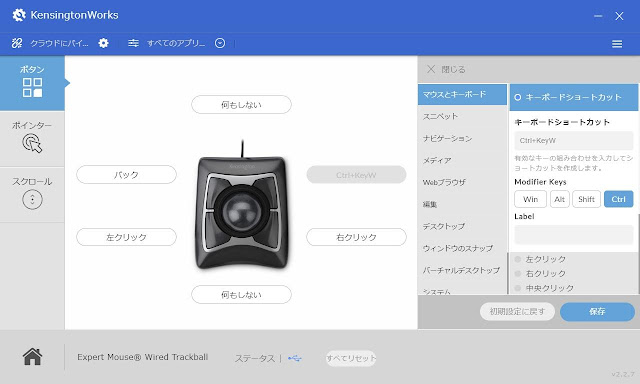
Task: Select the ポインター tab in sidebar
Action: pyautogui.click(x=32, y=138)
